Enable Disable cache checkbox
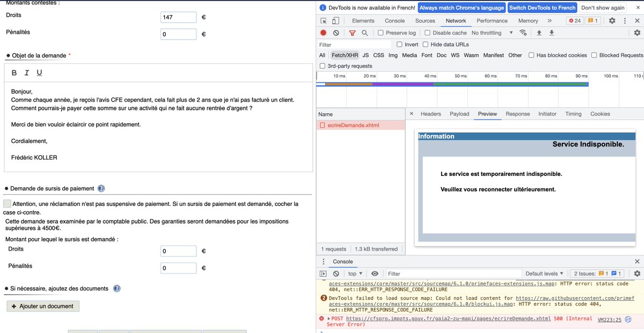 click(x=427, y=33)
